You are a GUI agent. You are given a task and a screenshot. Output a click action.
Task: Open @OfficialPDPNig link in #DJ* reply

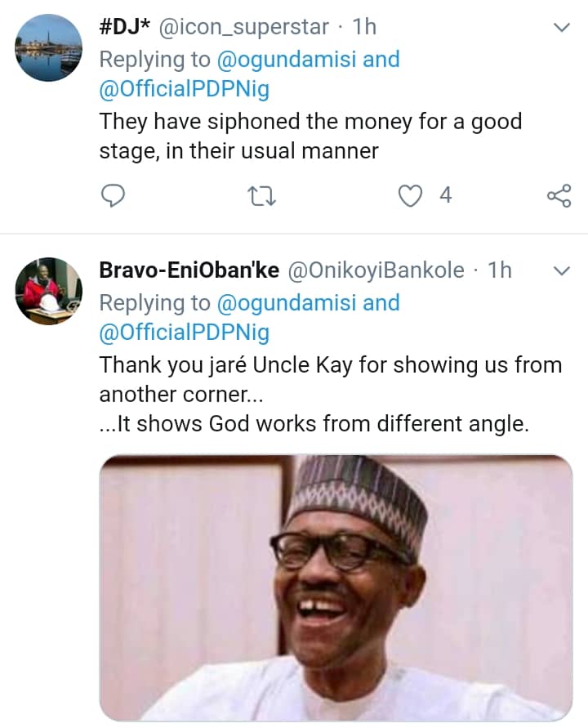[184, 90]
